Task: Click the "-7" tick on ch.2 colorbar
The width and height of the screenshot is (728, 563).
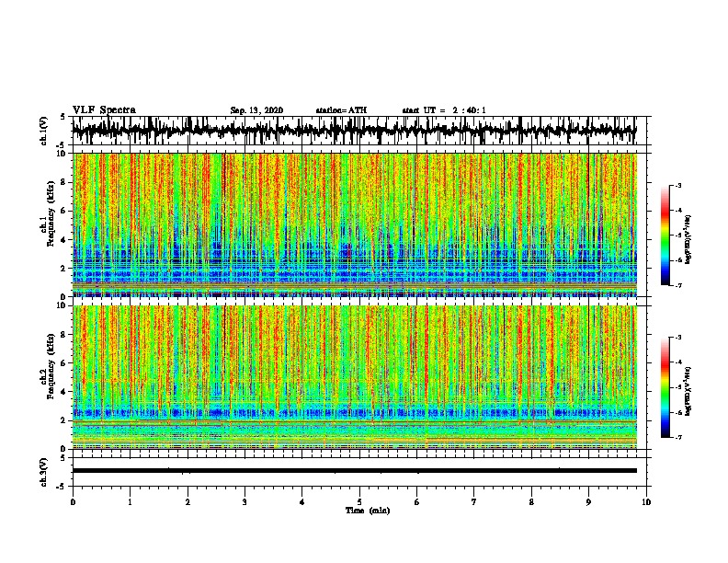Action: click(x=678, y=438)
